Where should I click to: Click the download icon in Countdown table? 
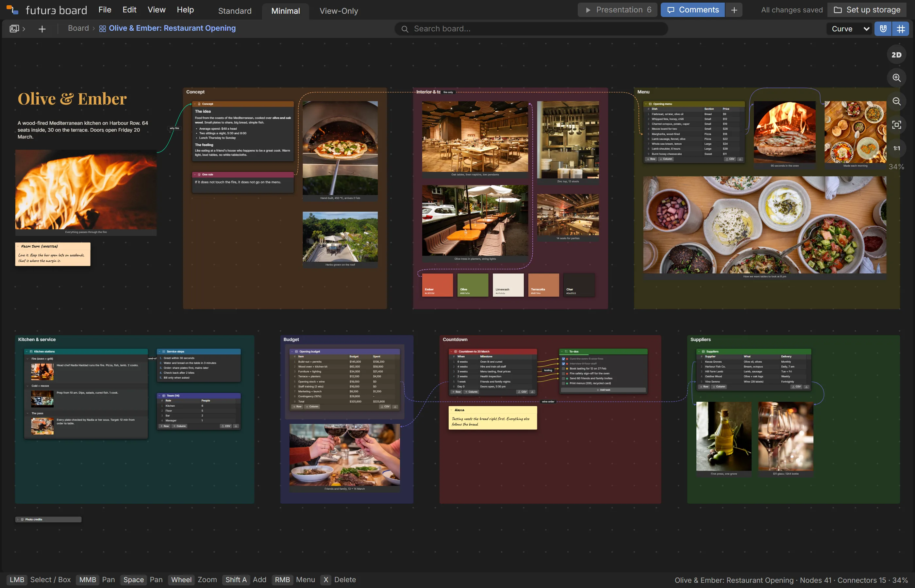532,392
